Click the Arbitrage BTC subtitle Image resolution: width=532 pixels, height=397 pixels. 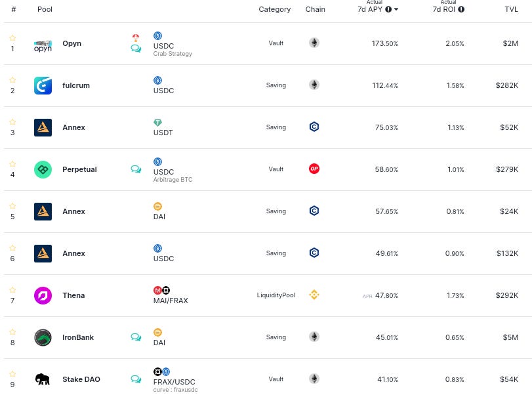pyautogui.click(x=173, y=180)
